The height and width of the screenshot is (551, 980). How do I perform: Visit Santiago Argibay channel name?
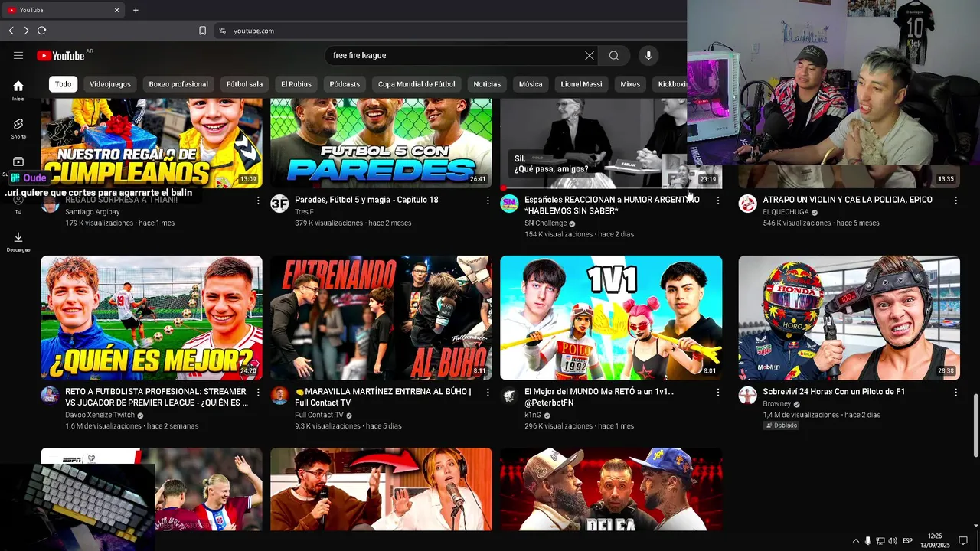coord(93,212)
